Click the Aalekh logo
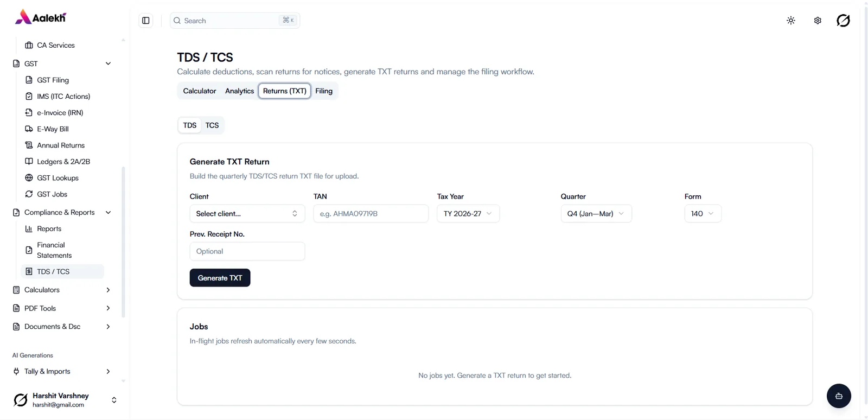Screen dimensions: 868x420 (x=41, y=17)
